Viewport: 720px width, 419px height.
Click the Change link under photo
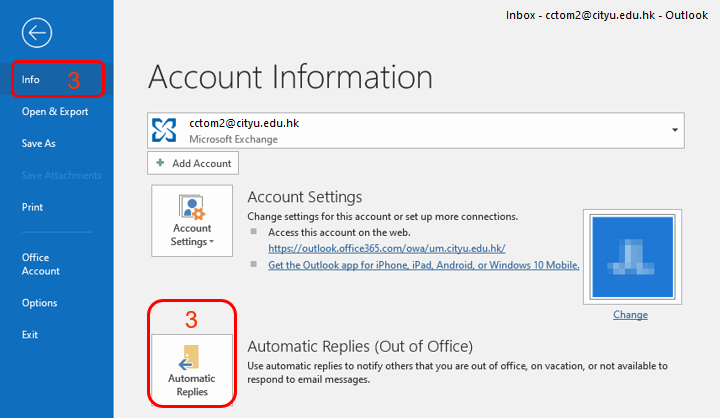[630, 314]
